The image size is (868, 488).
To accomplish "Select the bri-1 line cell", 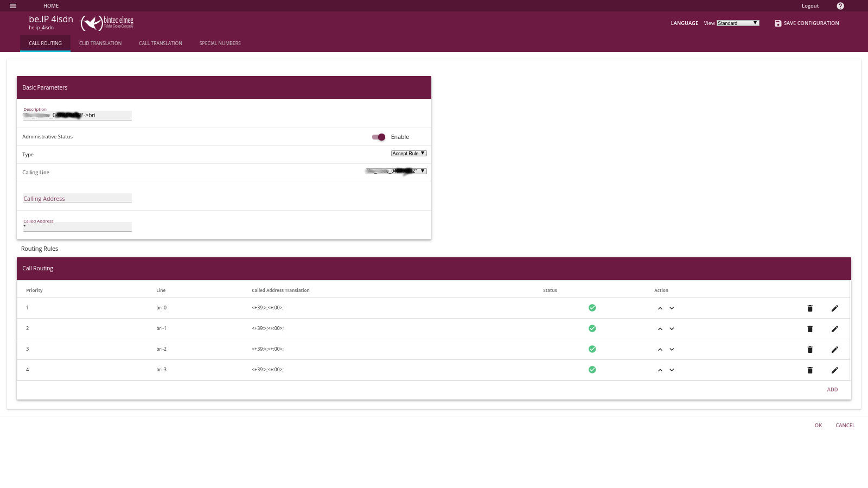I will tap(162, 328).
